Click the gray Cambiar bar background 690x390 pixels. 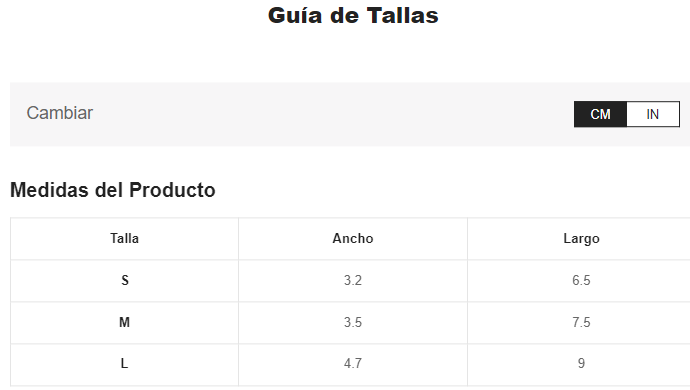(x=330, y=114)
